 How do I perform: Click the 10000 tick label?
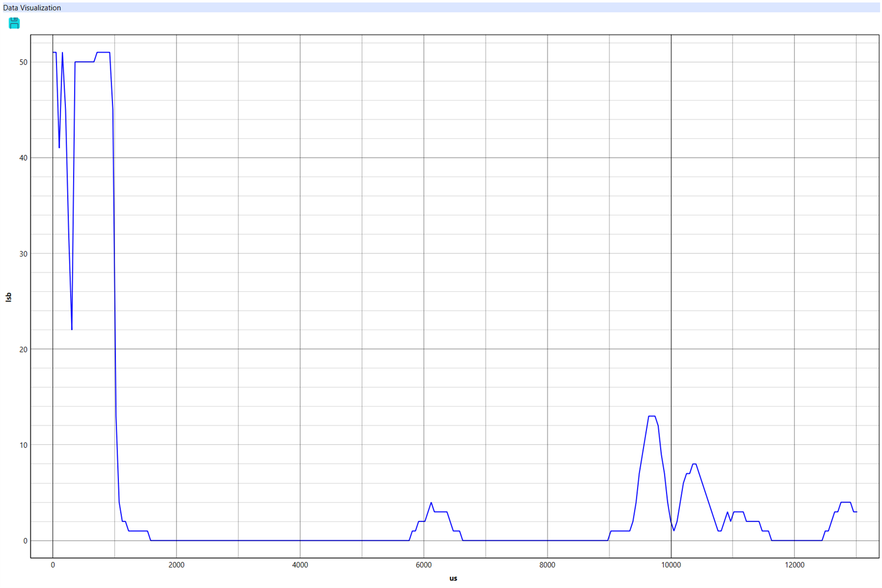[x=671, y=565]
